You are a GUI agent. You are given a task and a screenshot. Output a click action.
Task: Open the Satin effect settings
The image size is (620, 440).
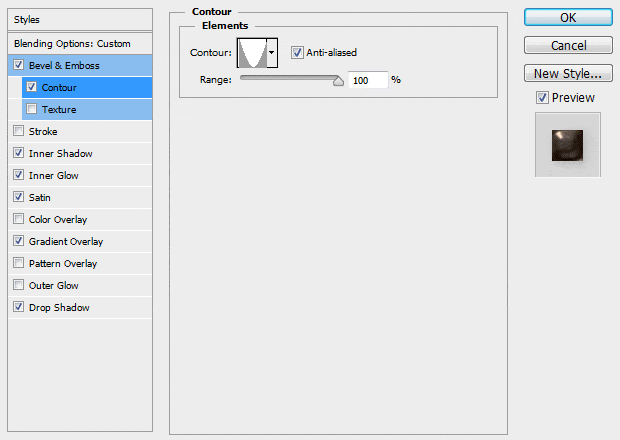[x=41, y=198]
